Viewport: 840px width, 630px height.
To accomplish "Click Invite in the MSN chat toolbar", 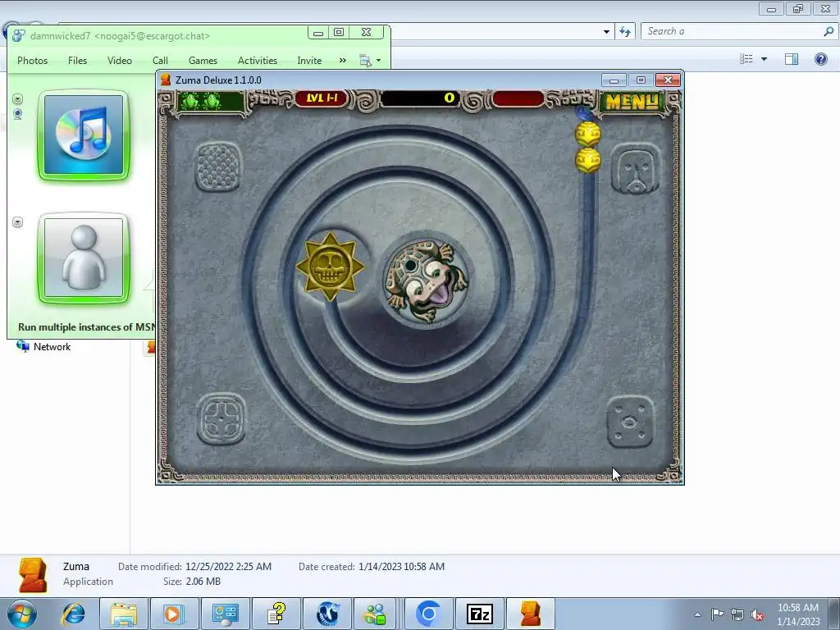I will coord(309,61).
